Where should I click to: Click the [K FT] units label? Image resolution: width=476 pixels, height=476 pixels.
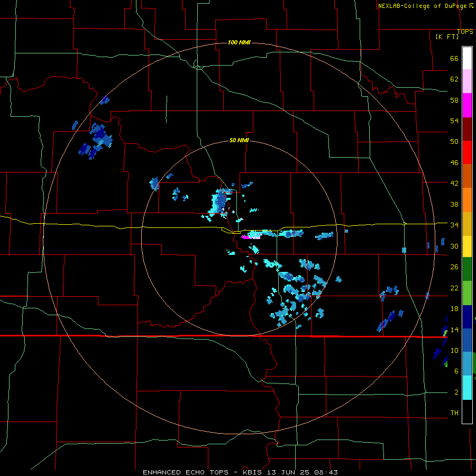[447, 36]
